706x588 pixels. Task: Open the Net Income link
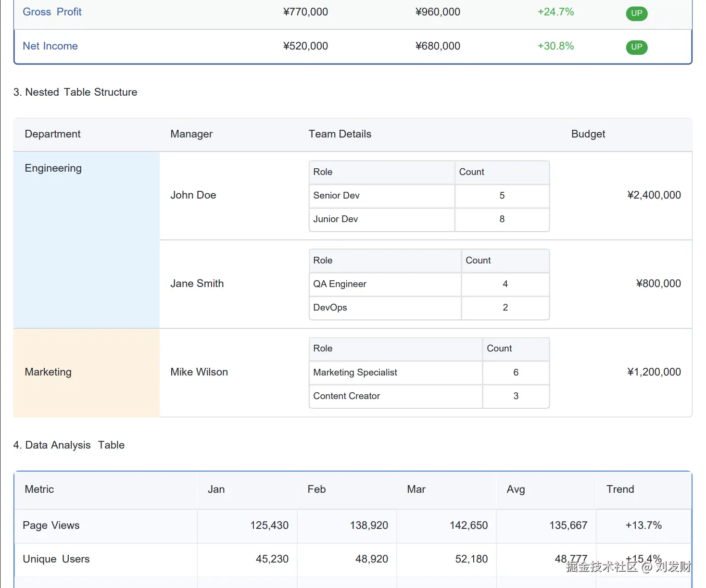(x=50, y=46)
